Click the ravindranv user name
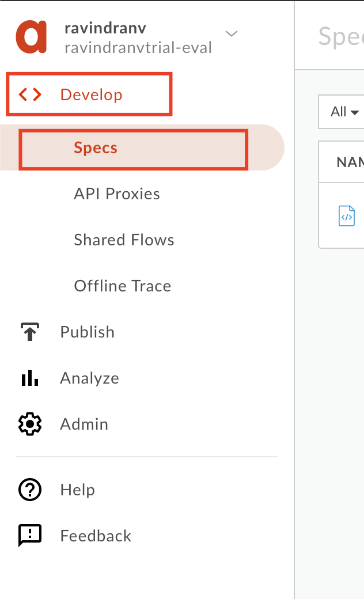The height and width of the screenshot is (599, 364). 105,28
